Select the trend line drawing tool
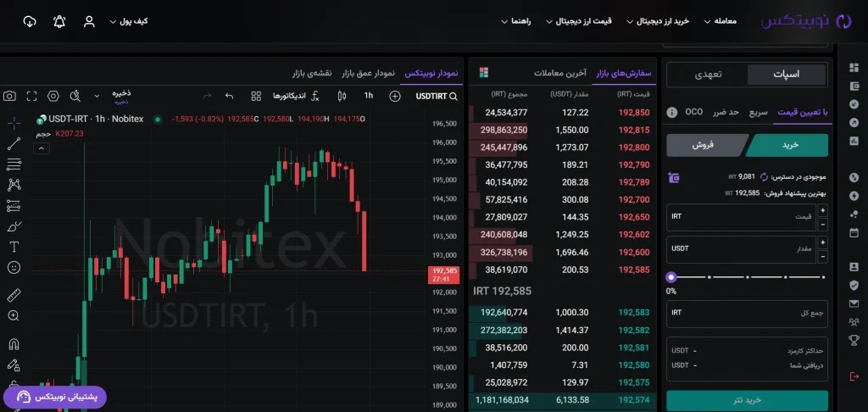868x412 pixels. [x=14, y=143]
